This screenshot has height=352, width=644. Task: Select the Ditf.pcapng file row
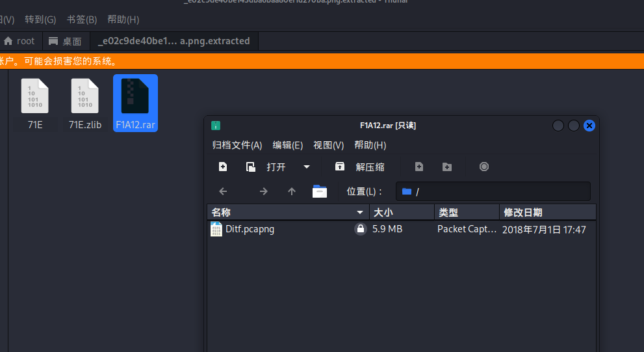click(x=286, y=229)
